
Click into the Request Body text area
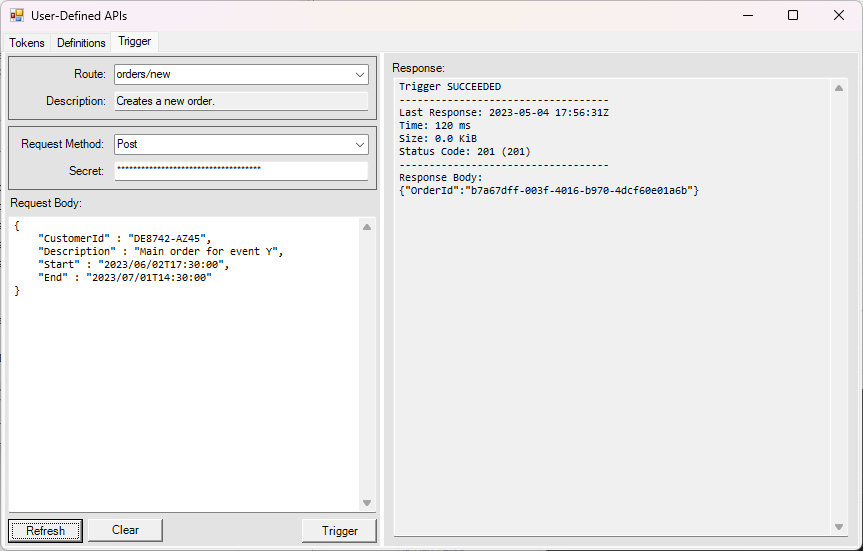(184, 364)
